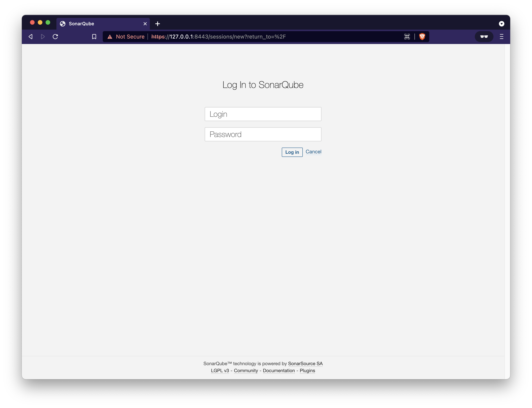Image resolution: width=532 pixels, height=408 pixels.
Task: Open the browser hamburger menu
Action: point(501,37)
